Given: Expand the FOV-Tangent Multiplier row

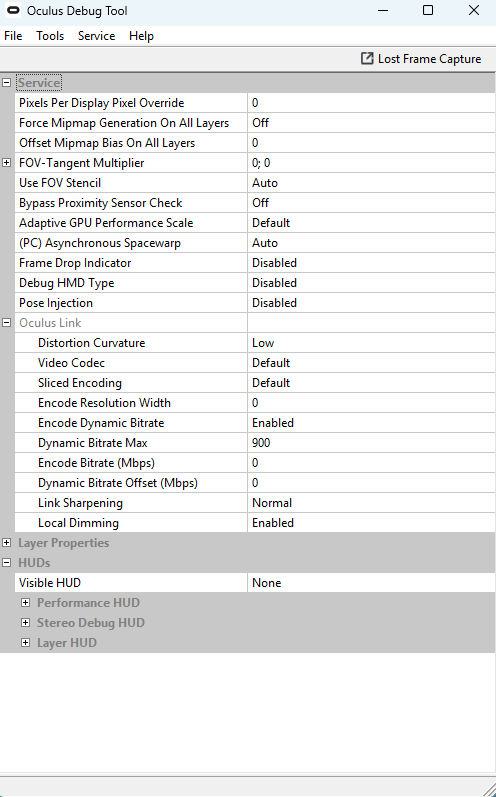Looking at the screenshot, I should [7, 163].
